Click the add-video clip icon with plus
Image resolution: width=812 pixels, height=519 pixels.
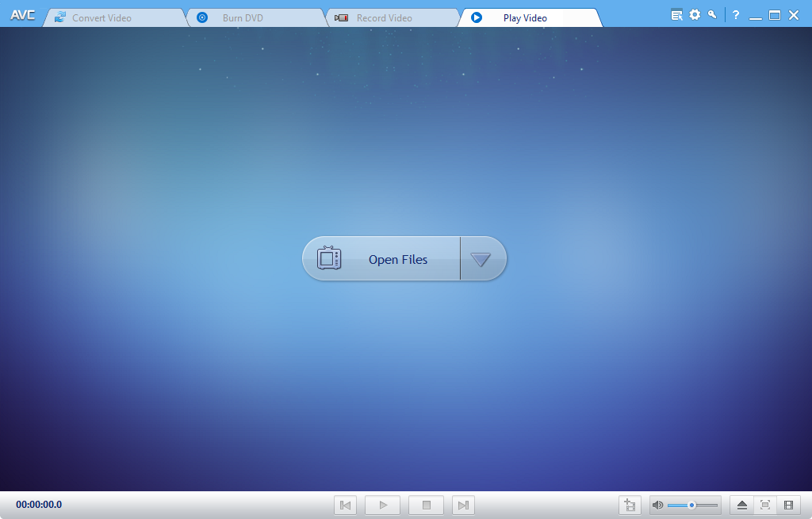pos(630,505)
